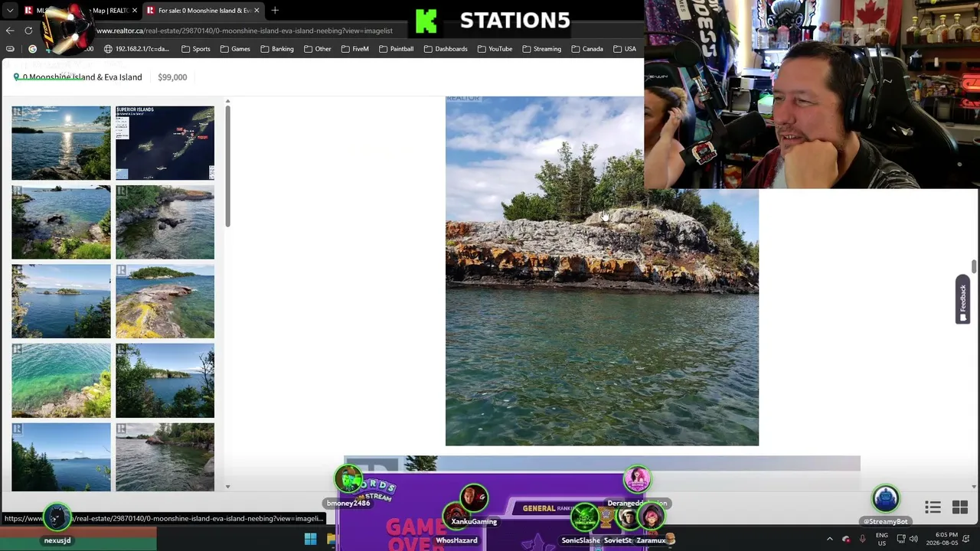Open the taskbar clock showing 6:05 PM
The height and width of the screenshot is (551, 980).
click(941, 540)
